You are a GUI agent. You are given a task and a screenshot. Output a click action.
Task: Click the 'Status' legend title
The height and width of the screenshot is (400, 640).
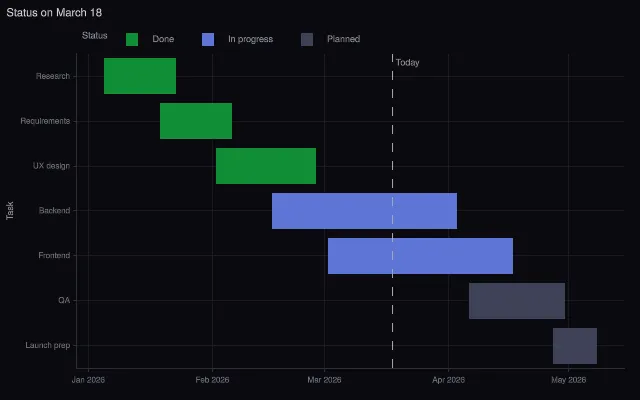pyautogui.click(x=95, y=36)
